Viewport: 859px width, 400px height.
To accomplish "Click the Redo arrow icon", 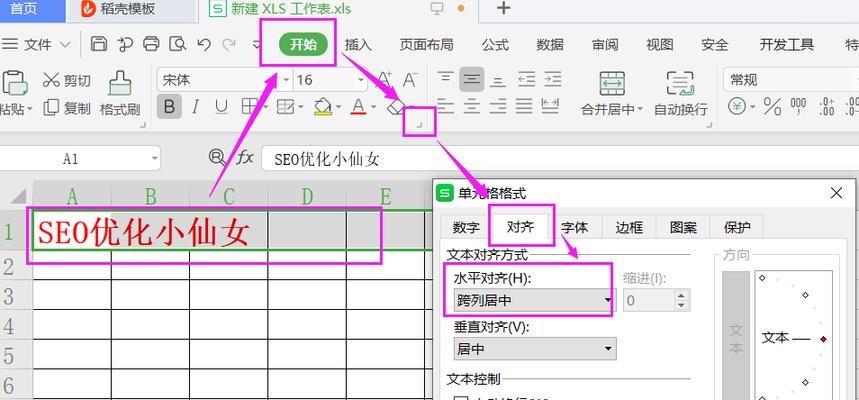I will [x=229, y=44].
